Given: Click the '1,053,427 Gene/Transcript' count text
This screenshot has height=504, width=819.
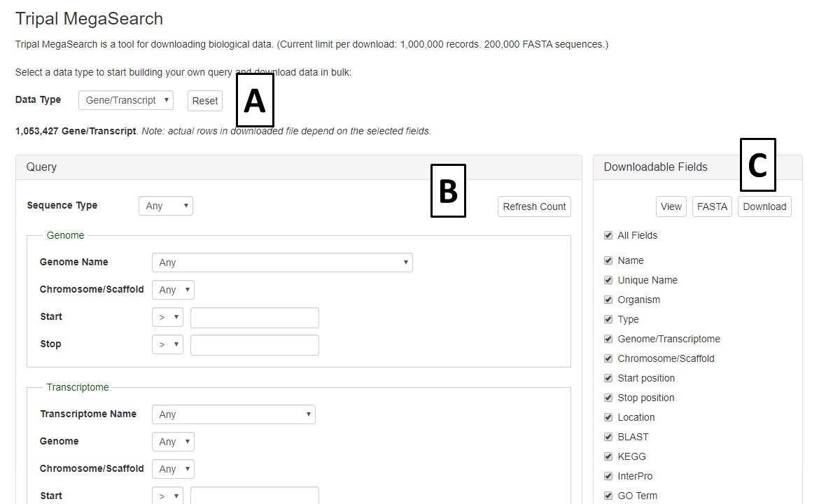Looking at the screenshot, I should (76, 131).
